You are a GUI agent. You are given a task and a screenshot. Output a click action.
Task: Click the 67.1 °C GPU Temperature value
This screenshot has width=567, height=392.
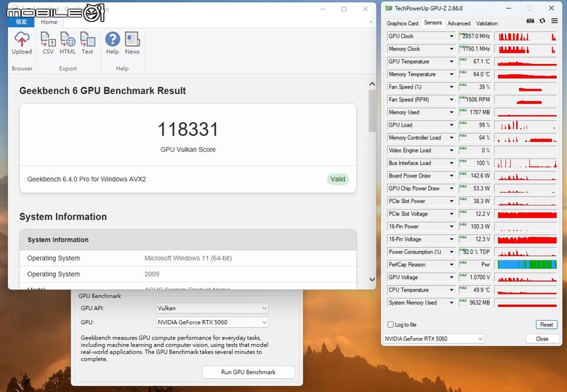[482, 62]
